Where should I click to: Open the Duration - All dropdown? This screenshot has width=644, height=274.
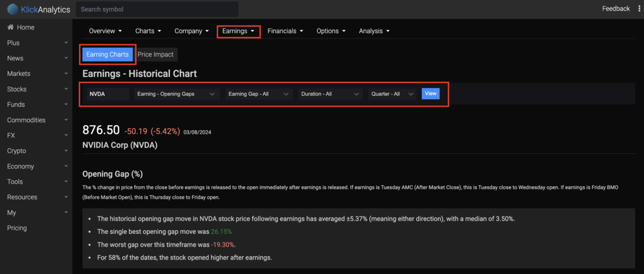pos(331,94)
